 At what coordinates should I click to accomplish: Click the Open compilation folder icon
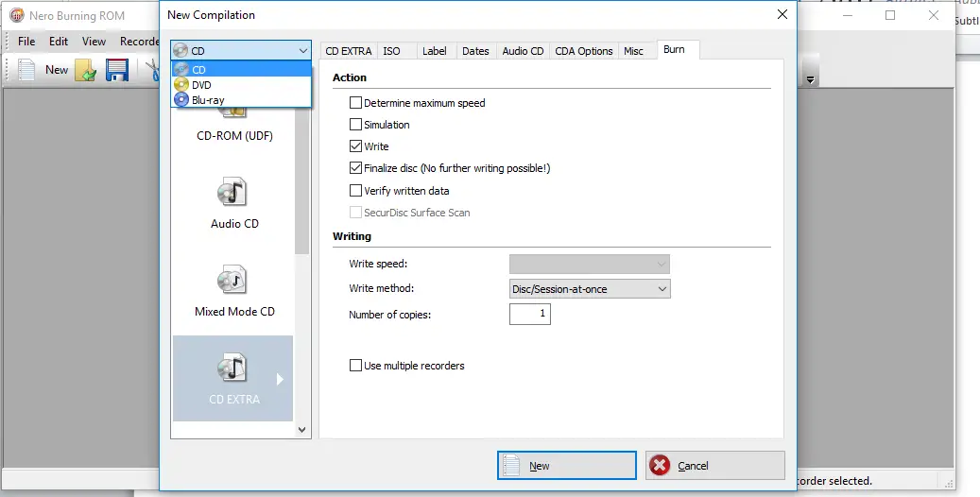coord(86,70)
